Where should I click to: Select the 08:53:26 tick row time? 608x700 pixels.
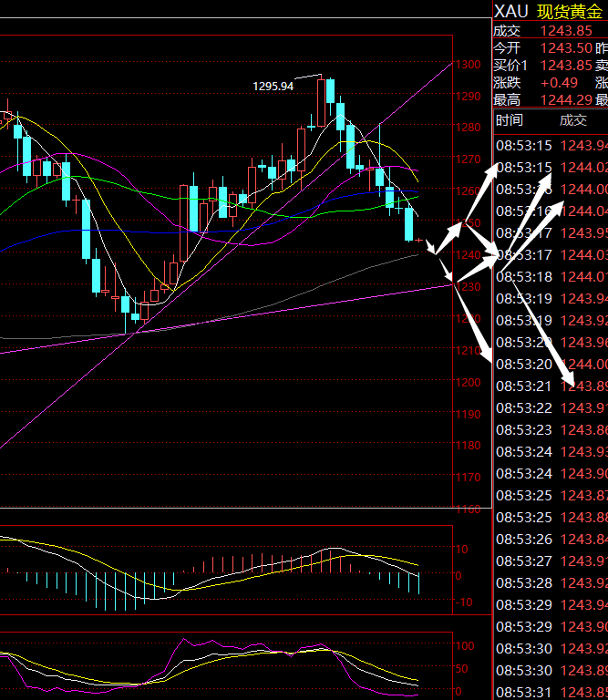tap(524, 540)
